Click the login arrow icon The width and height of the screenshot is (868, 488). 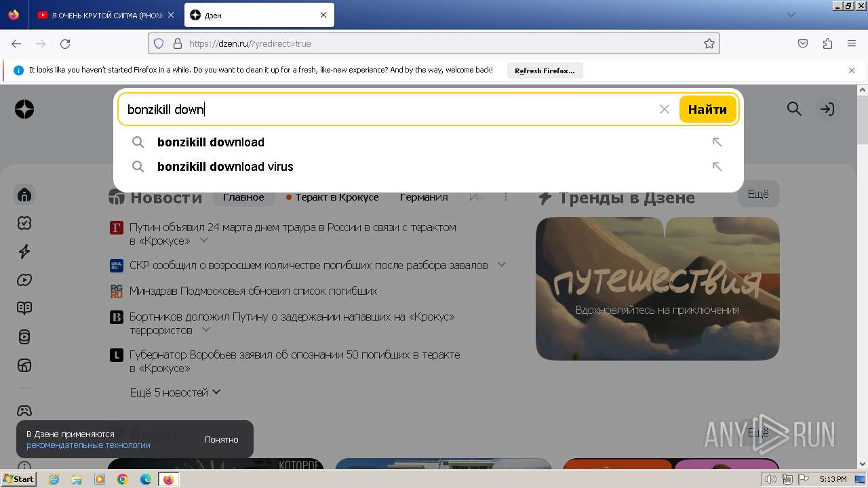pos(827,109)
